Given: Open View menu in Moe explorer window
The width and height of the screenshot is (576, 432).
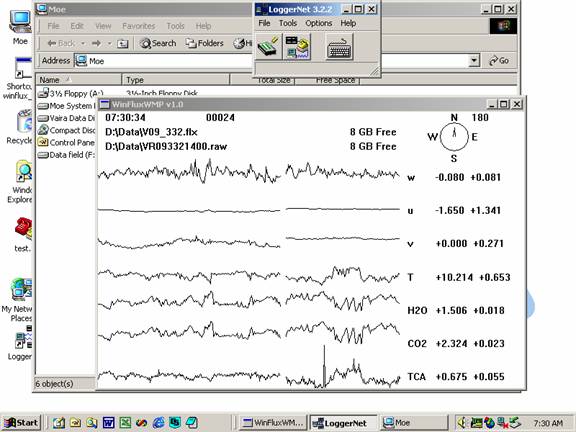Looking at the screenshot, I should click(x=103, y=26).
